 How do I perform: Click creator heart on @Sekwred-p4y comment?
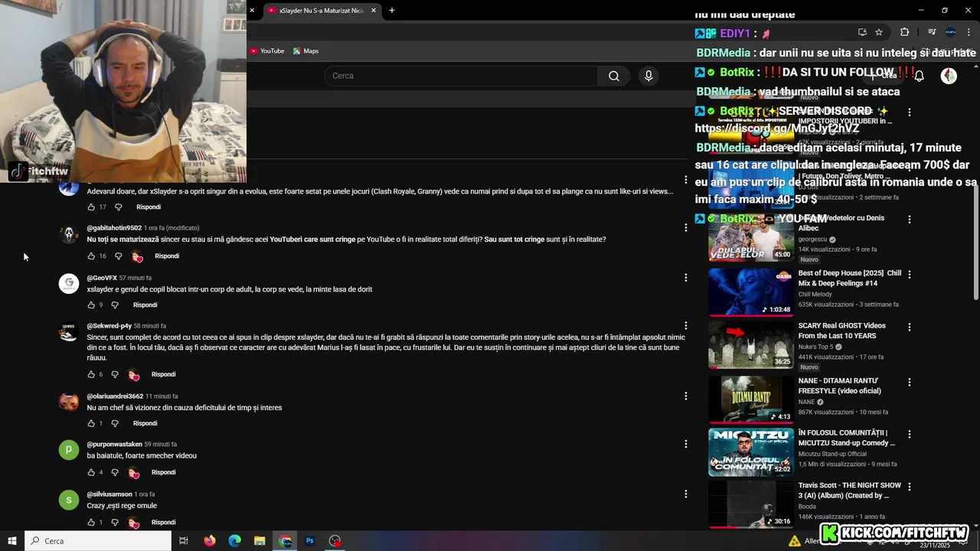[x=133, y=375]
